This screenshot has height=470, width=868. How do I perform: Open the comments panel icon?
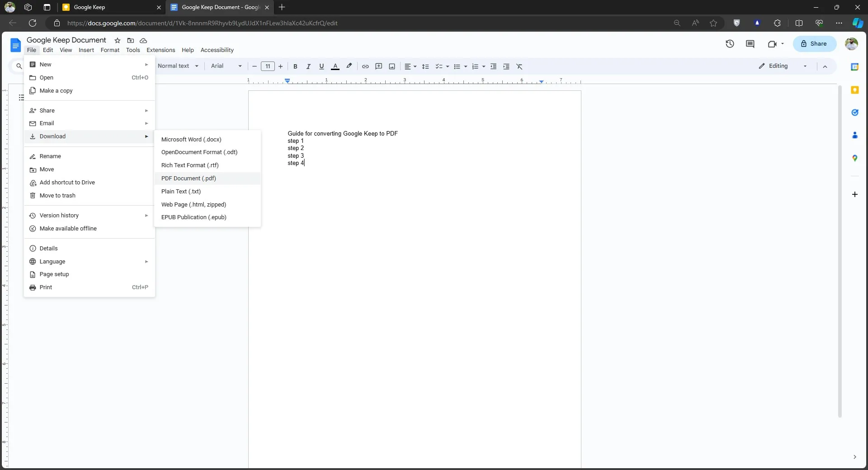(x=750, y=44)
